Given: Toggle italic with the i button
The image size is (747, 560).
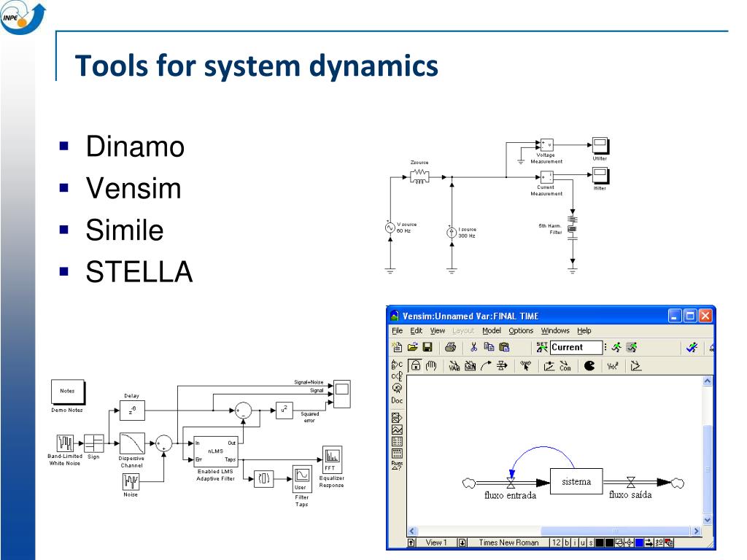Looking at the screenshot, I should click(575, 542).
